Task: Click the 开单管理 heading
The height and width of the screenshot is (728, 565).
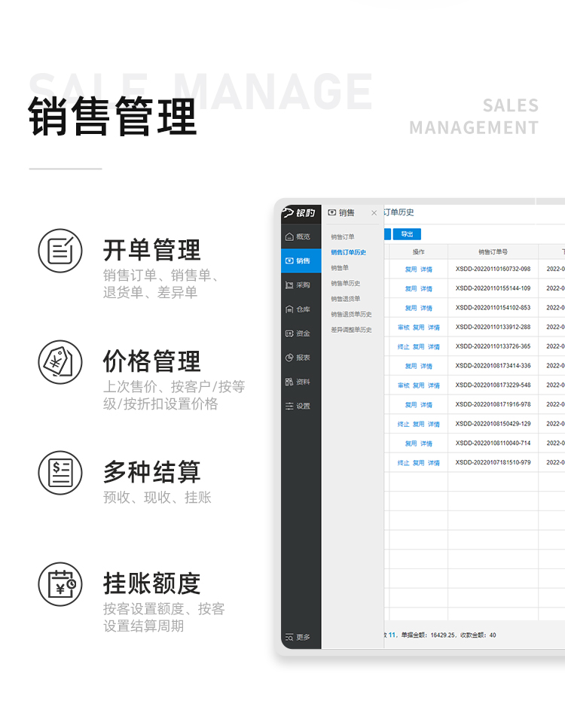Action: click(x=152, y=250)
